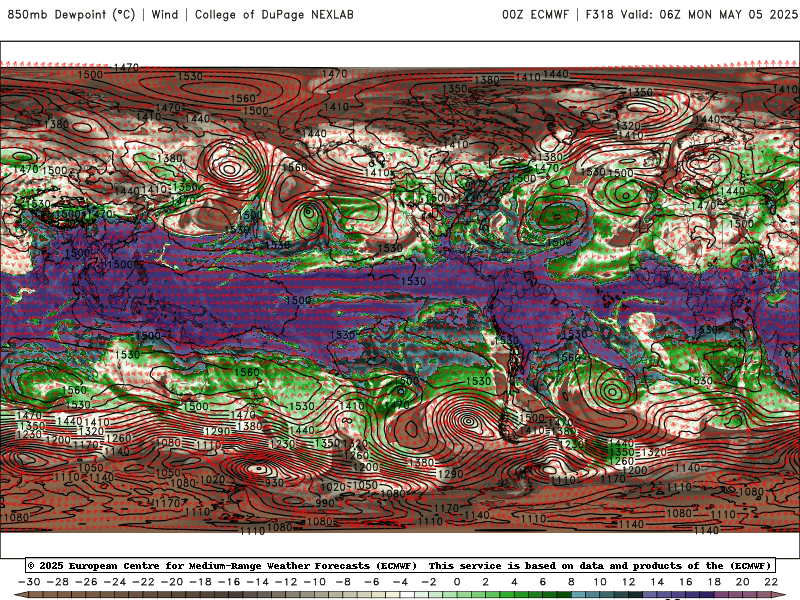The image size is (800, 600).
Task: Click the 0 value on dewpoint scale
Action: tap(457, 582)
